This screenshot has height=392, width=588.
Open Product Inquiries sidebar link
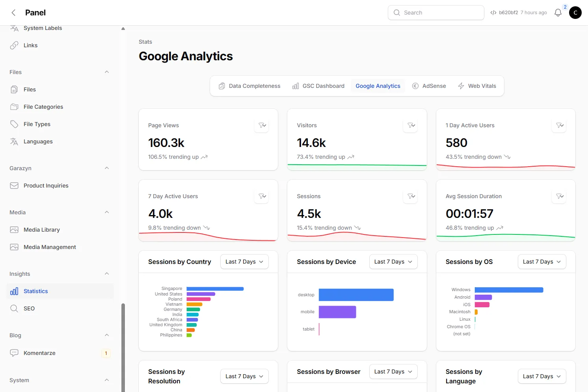60,186
